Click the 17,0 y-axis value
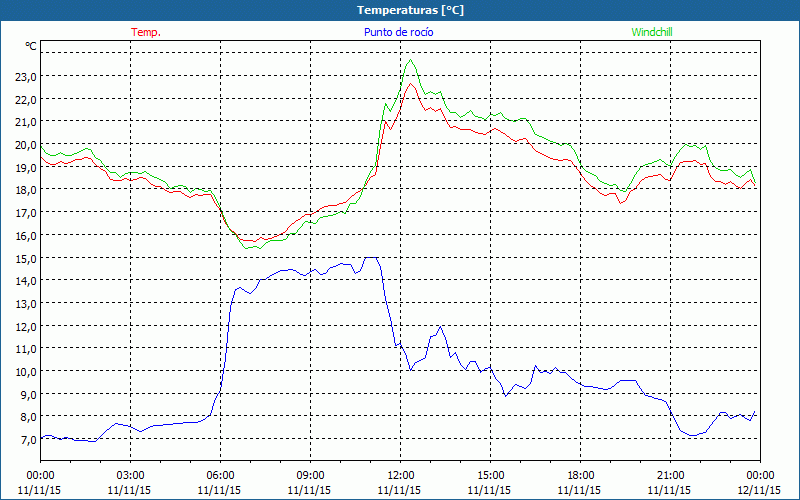 pyautogui.click(x=26, y=213)
